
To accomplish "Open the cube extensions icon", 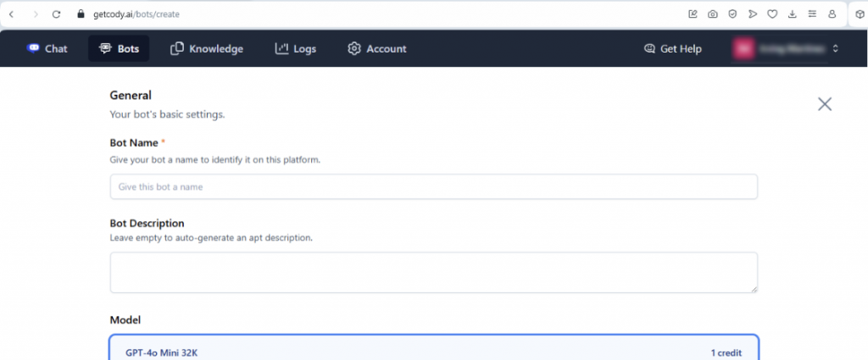I will (860, 14).
